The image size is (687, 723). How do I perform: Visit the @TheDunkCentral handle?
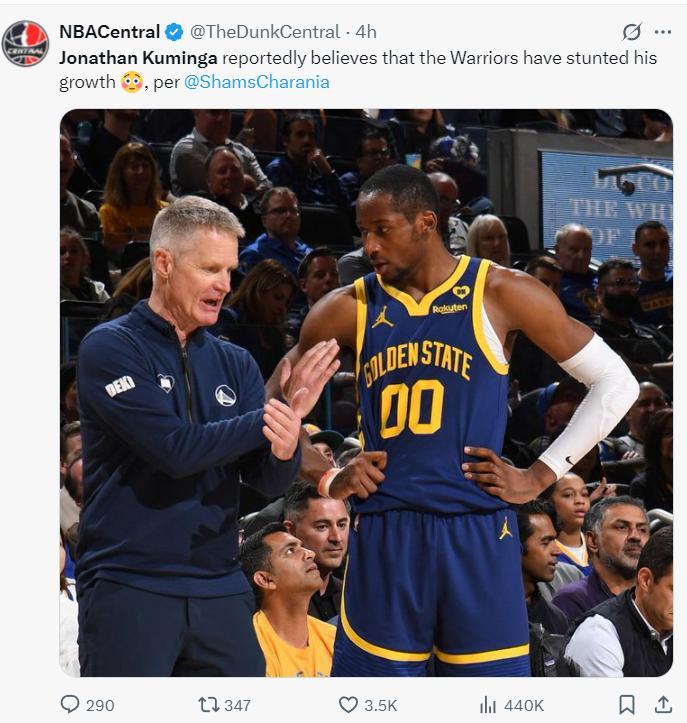[265, 32]
